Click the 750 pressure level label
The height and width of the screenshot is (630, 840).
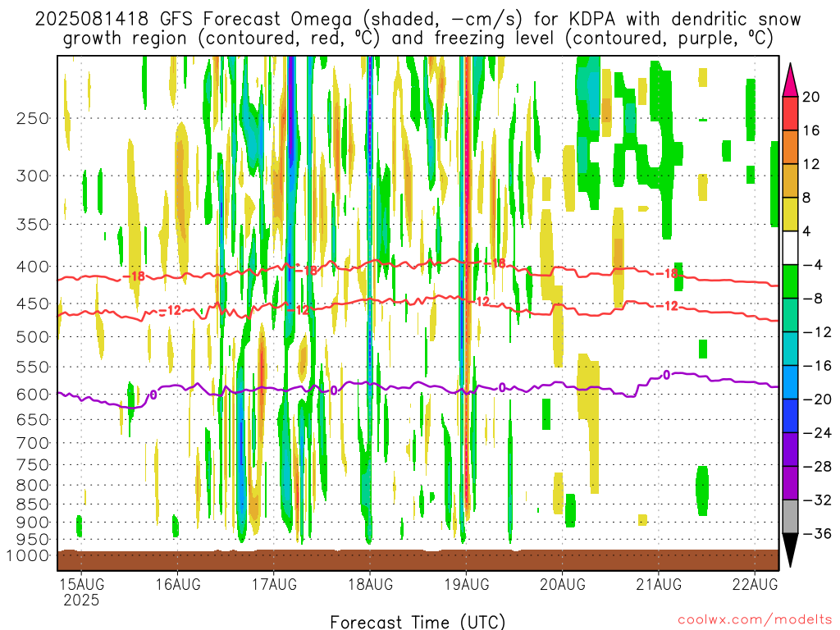click(x=33, y=465)
